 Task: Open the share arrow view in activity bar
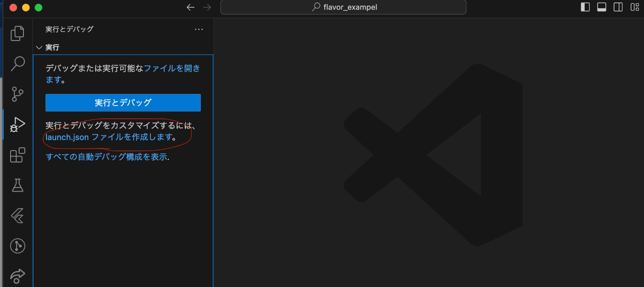pos(17,275)
